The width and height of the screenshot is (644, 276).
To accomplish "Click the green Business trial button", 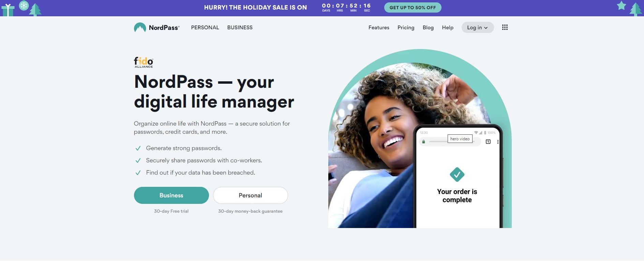I will (171, 195).
